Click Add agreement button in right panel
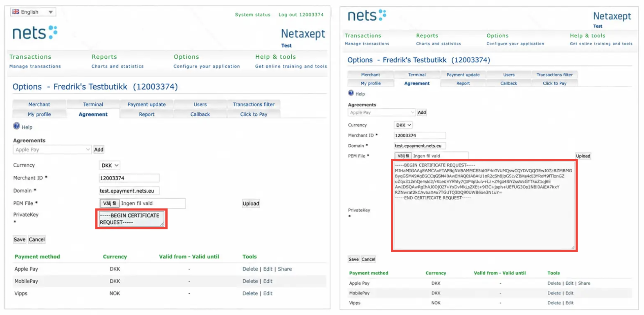Viewport: 644px width, 315px height. pos(422,112)
